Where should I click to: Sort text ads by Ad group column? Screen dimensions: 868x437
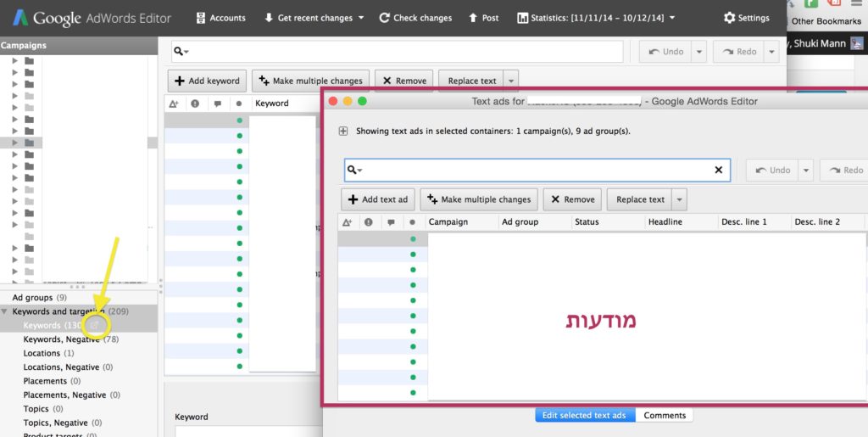point(520,222)
